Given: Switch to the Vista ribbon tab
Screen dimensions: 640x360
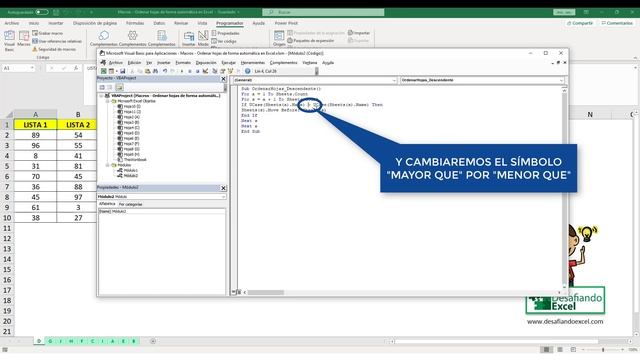Looking at the screenshot, I should coord(202,23).
